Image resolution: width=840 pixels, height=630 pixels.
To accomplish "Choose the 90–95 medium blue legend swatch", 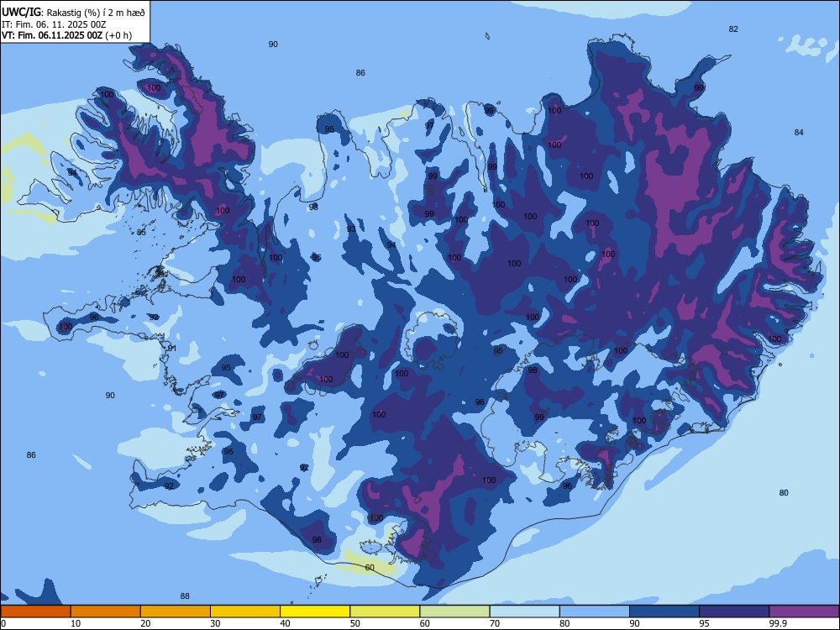I will coord(664,612).
